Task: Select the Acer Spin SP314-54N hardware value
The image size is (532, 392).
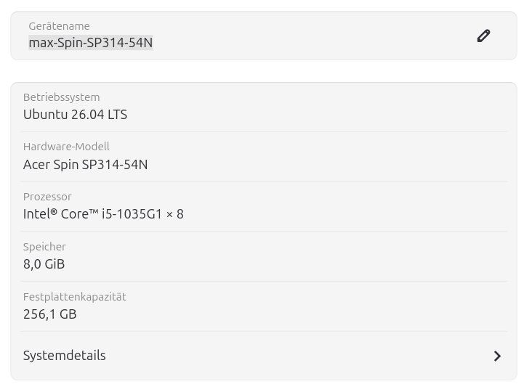Action: (86, 165)
